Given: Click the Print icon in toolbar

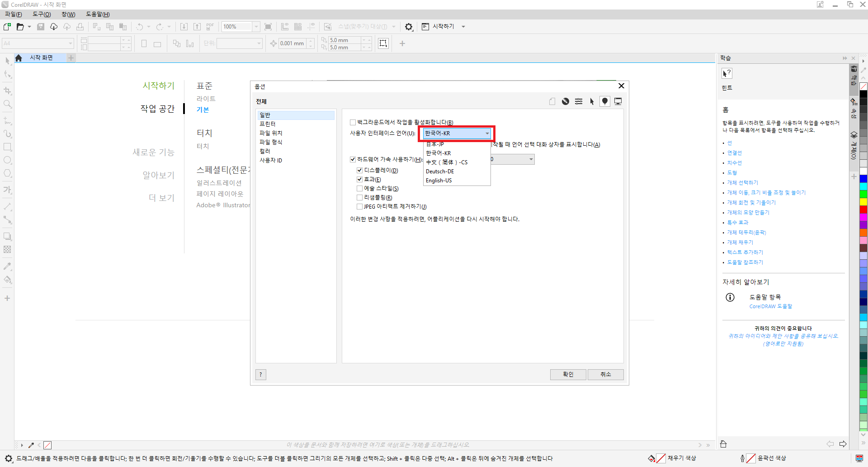Looking at the screenshot, I should (x=80, y=27).
